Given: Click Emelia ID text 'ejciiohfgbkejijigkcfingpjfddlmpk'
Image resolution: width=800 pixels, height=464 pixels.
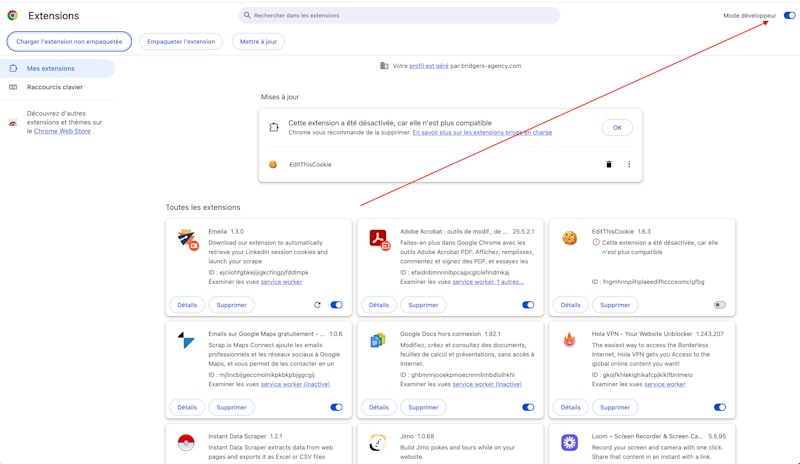Looking at the screenshot, I should pos(264,273).
